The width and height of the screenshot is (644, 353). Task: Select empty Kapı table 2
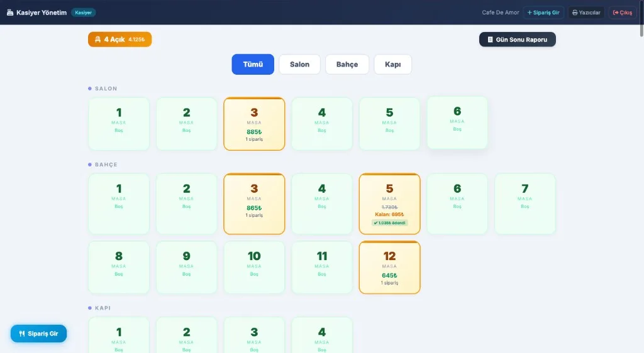(186, 335)
